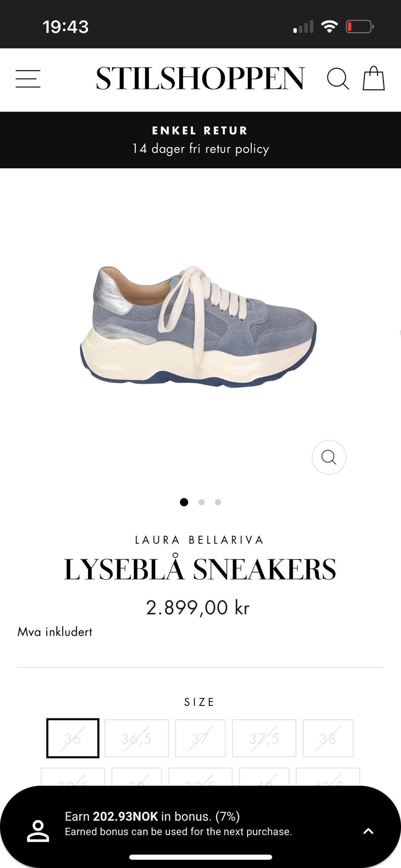
Task: Tap the Earn 202.93NOK bonus text
Action: (152, 816)
